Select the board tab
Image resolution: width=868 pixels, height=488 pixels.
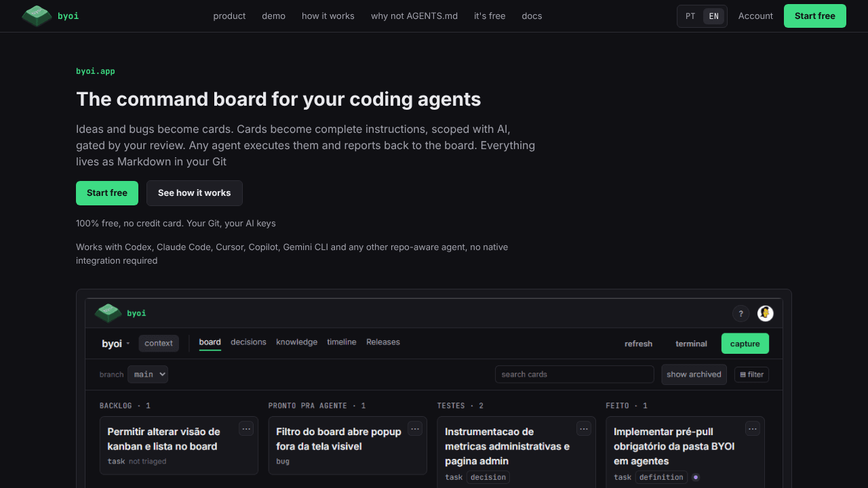[210, 342]
